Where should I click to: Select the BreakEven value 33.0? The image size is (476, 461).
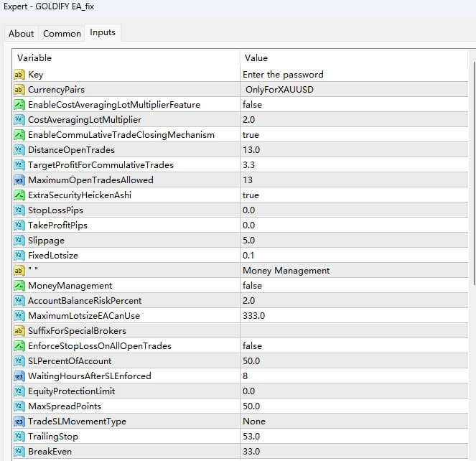point(251,451)
